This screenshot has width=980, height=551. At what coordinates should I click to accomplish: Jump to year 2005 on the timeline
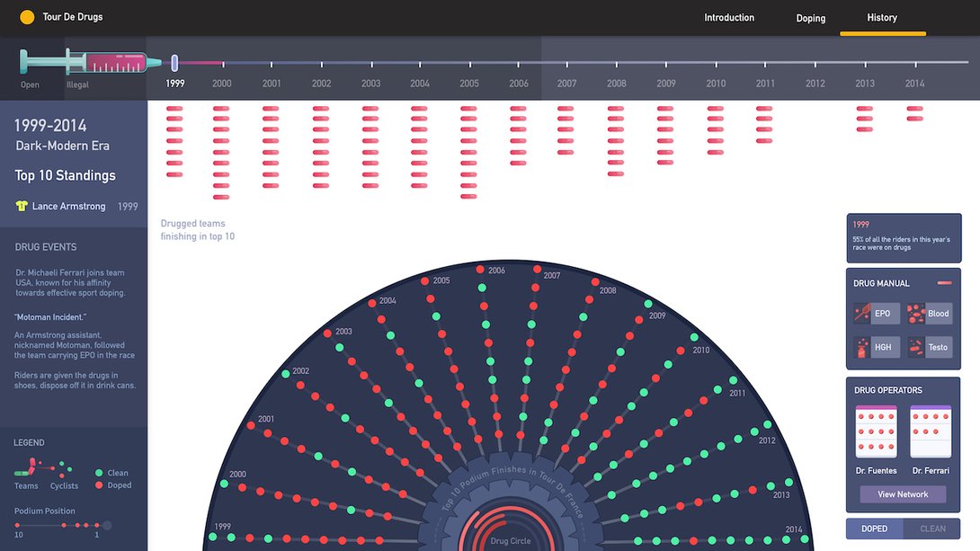(468, 83)
